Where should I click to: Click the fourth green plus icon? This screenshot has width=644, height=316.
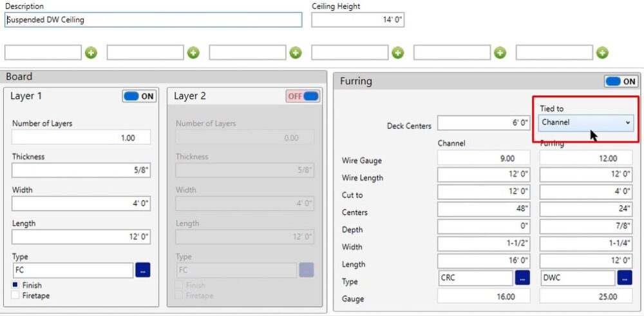click(398, 53)
